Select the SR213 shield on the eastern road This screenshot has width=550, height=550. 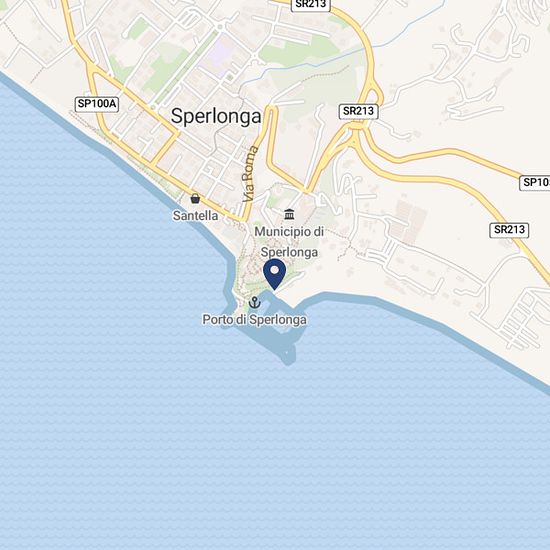(509, 230)
